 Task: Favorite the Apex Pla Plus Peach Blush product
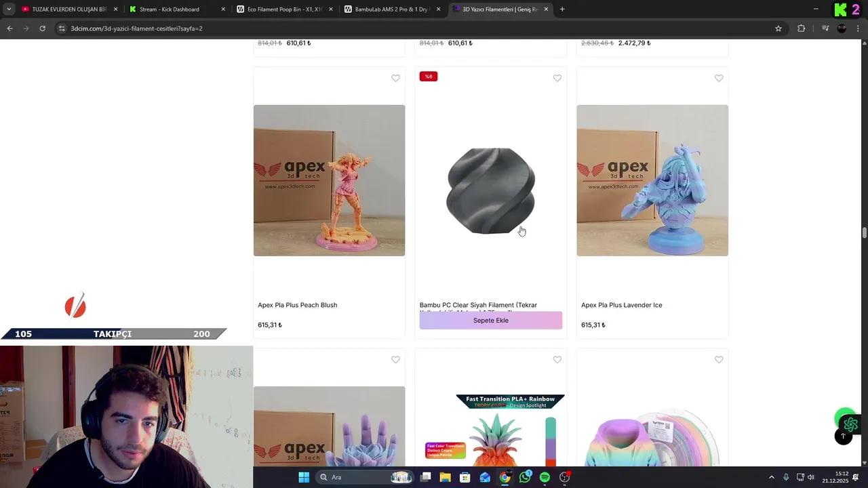click(x=395, y=78)
